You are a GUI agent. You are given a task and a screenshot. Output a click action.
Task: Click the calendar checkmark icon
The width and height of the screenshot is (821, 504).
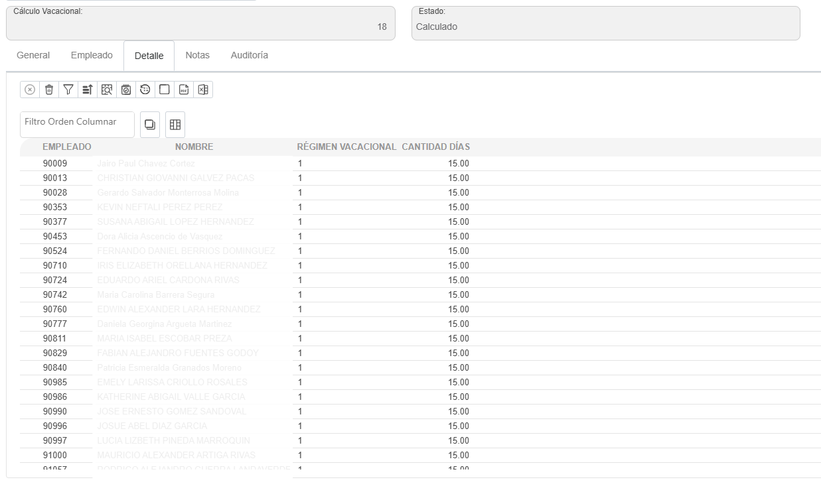click(125, 90)
